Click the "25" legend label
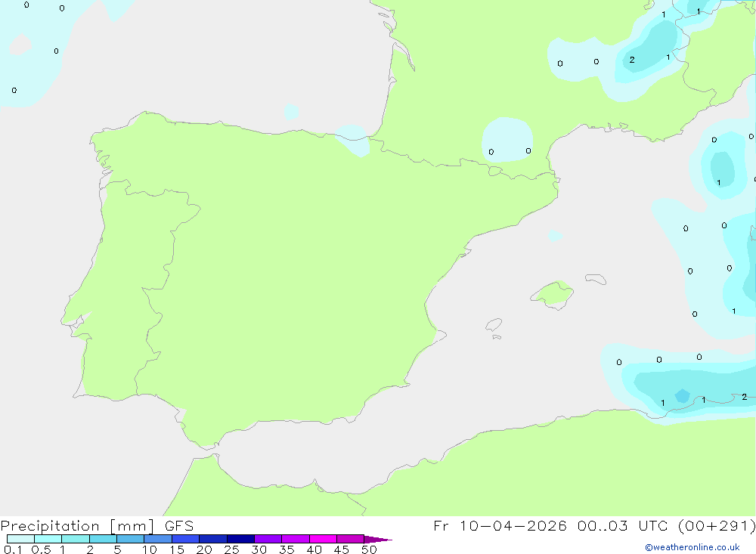Viewport: 756px width, 554px height. coord(231,549)
